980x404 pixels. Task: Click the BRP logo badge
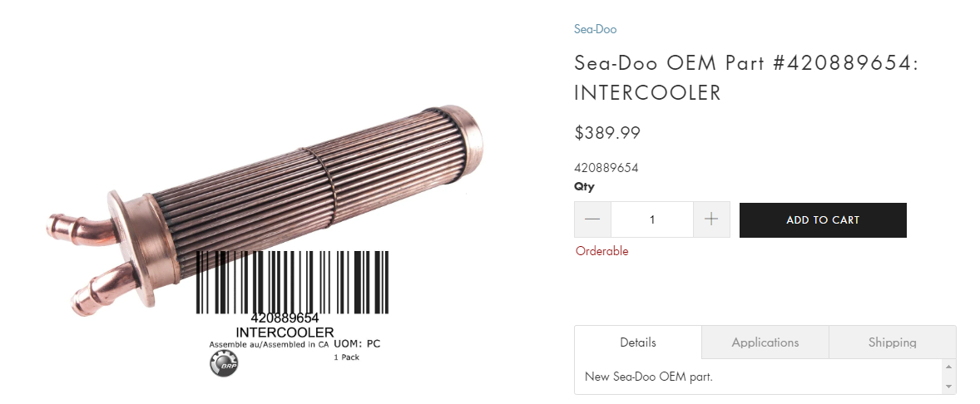pos(222,362)
